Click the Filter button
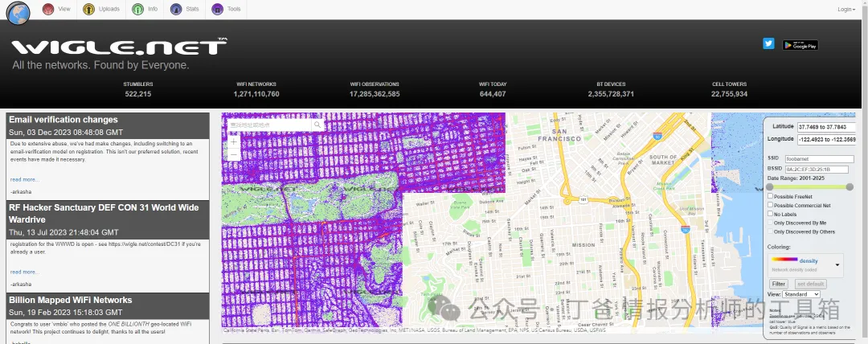This screenshot has width=868, height=344. pos(779,285)
